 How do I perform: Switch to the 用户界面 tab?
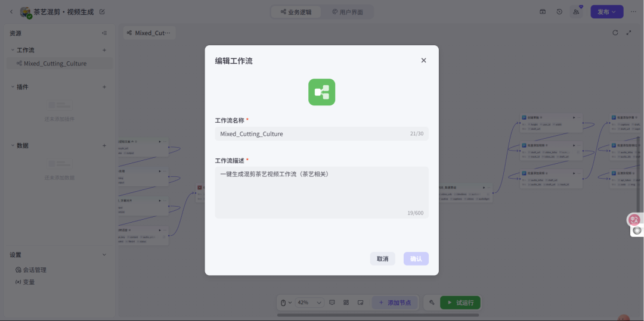(348, 12)
